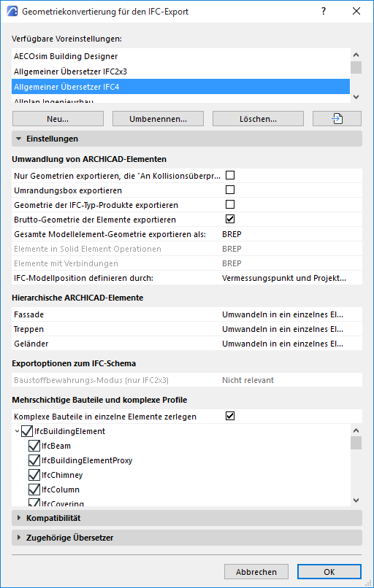This screenshot has width=374, height=588.
Task: Click IFC element tree scroll-up arrow
Action: (x=356, y=430)
